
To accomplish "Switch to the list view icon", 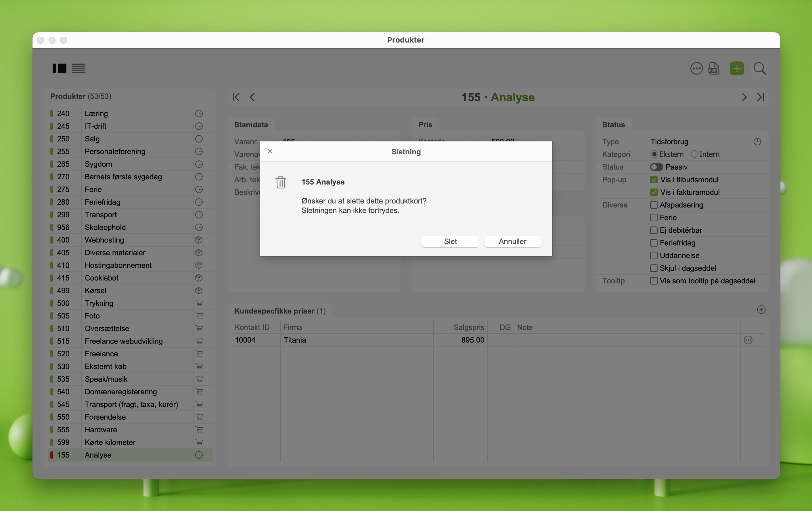I will [78, 68].
